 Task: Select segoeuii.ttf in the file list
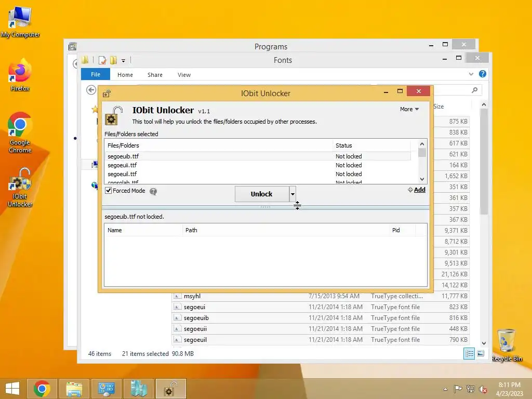258,165
